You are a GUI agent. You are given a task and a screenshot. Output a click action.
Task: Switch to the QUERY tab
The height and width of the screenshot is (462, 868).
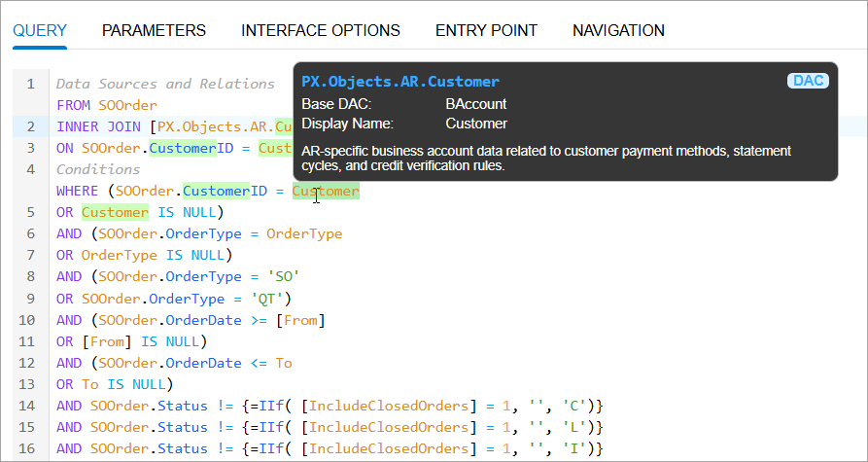(x=39, y=30)
